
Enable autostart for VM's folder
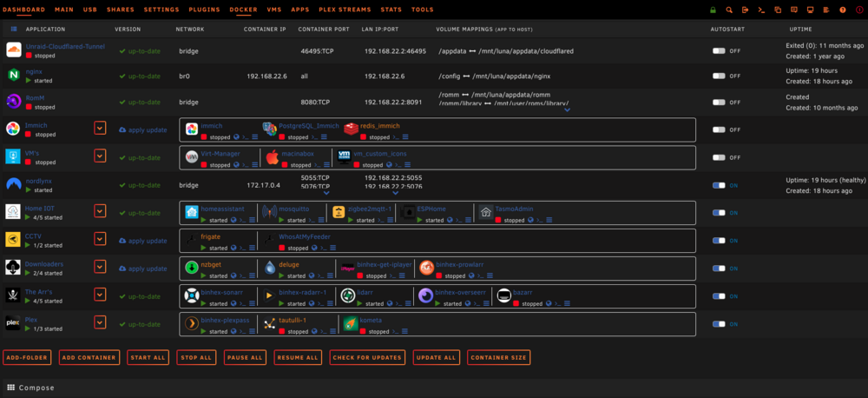(x=719, y=157)
